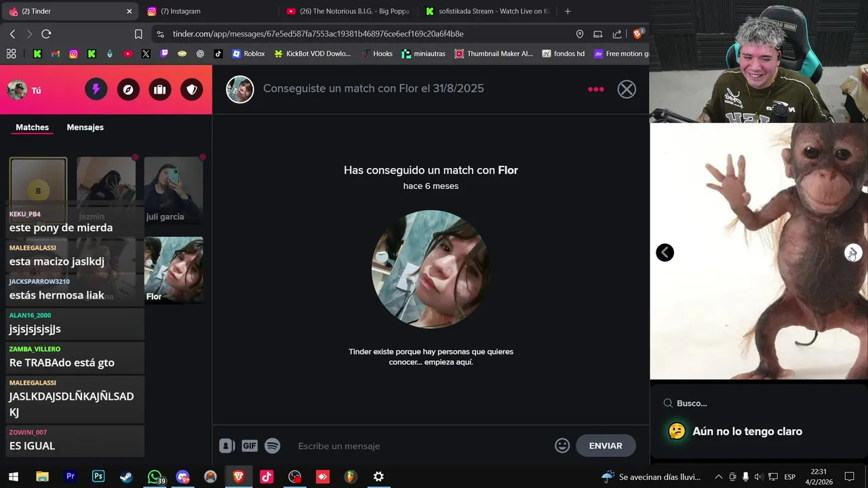Click Flor's small avatar in the header
The width and height of the screenshot is (868, 488).
pyautogui.click(x=240, y=89)
